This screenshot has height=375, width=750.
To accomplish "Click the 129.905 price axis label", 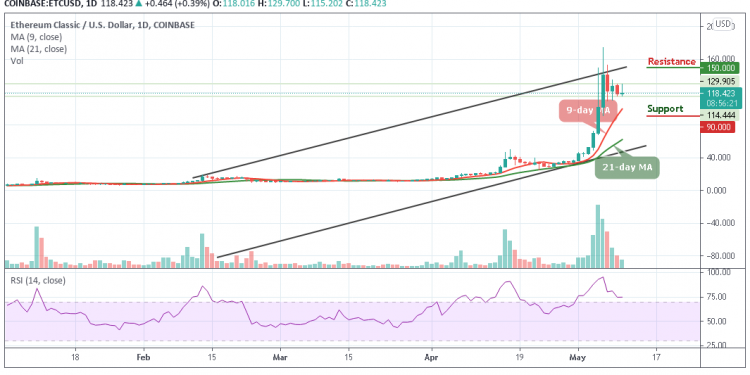I will [719, 82].
